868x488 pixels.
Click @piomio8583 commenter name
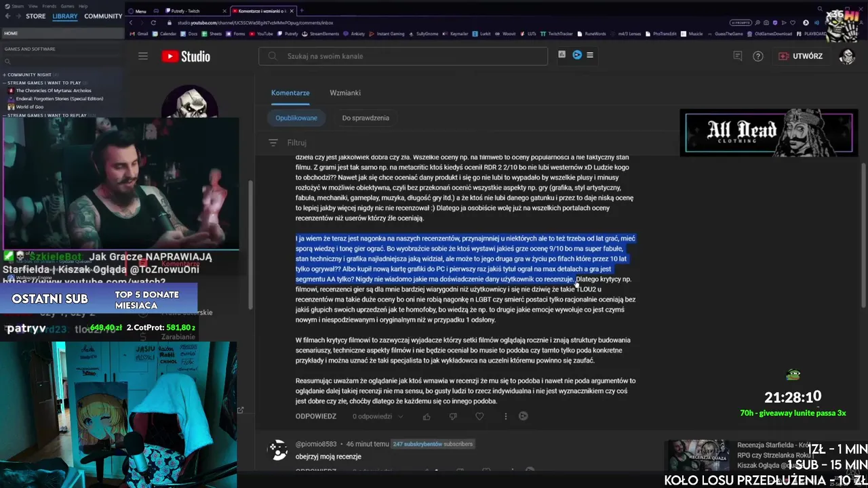[x=316, y=444]
